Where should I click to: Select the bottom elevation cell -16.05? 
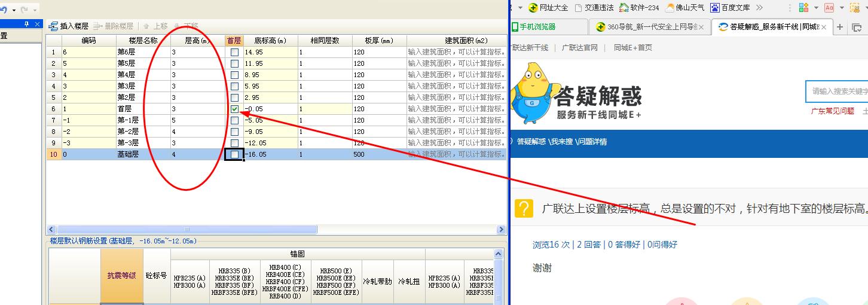270,154
